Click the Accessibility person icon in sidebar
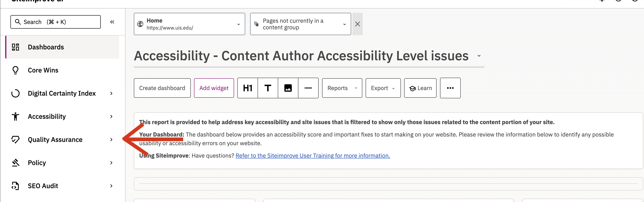Image resolution: width=644 pixels, height=202 pixels. coord(15,116)
